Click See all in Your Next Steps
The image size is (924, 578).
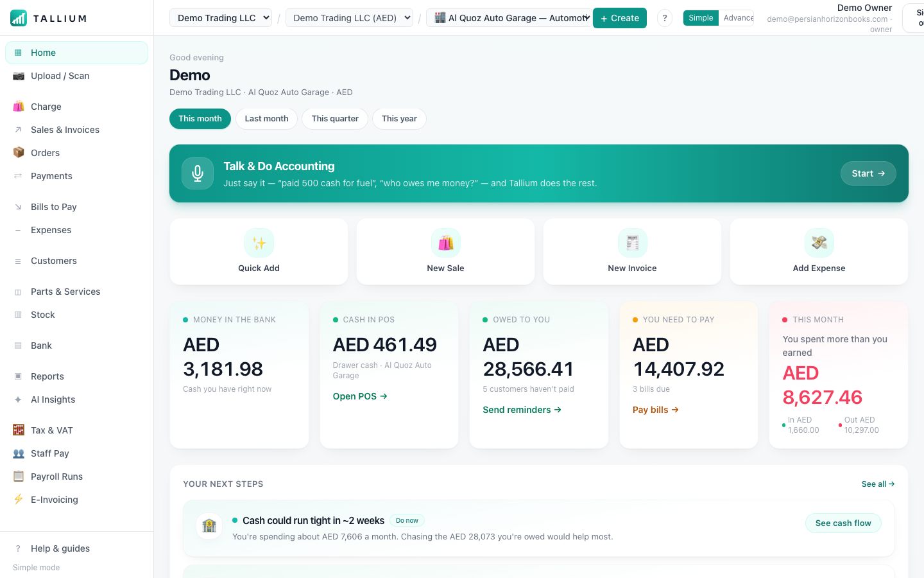coord(878,484)
